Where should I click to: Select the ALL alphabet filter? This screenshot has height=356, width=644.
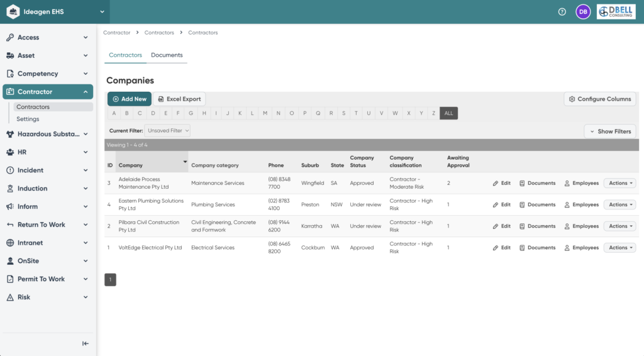tap(448, 113)
